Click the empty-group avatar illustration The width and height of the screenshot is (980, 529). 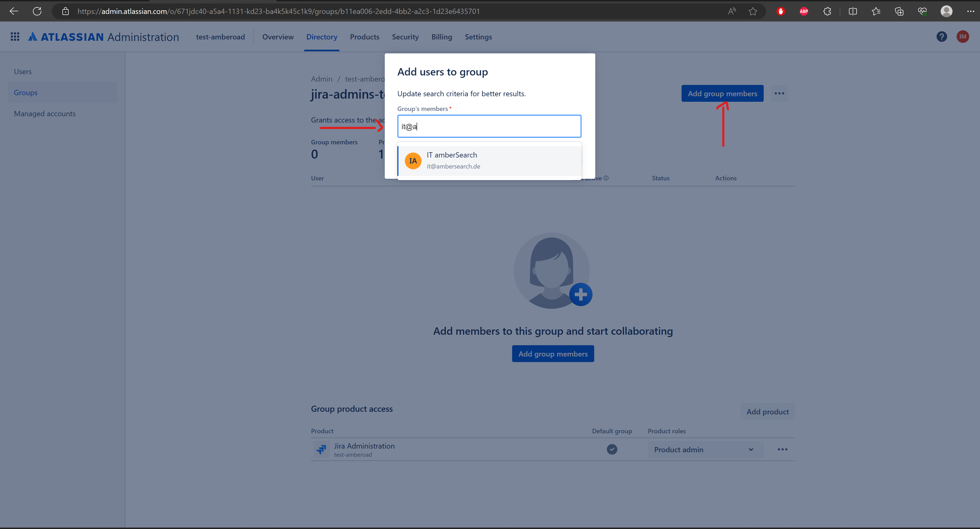[x=553, y=271]
